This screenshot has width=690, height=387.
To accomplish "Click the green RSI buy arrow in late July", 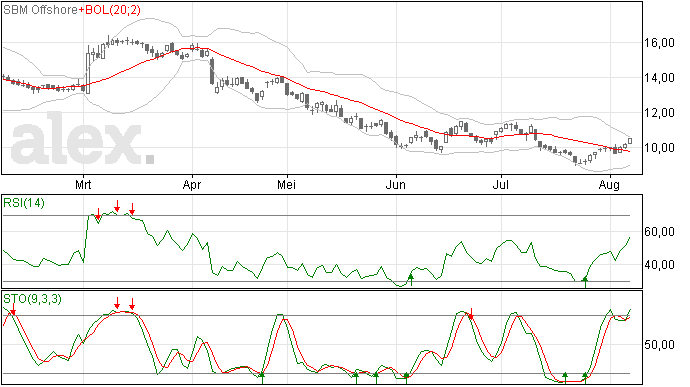I will (585, 282).
